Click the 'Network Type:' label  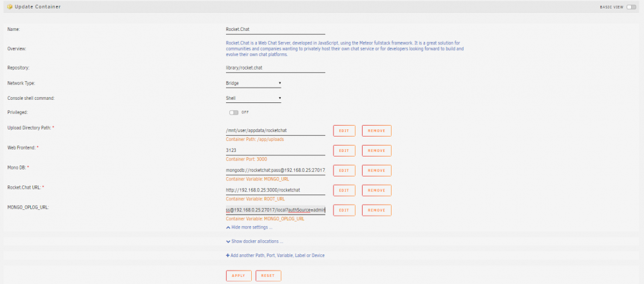[x=21, y=83]
